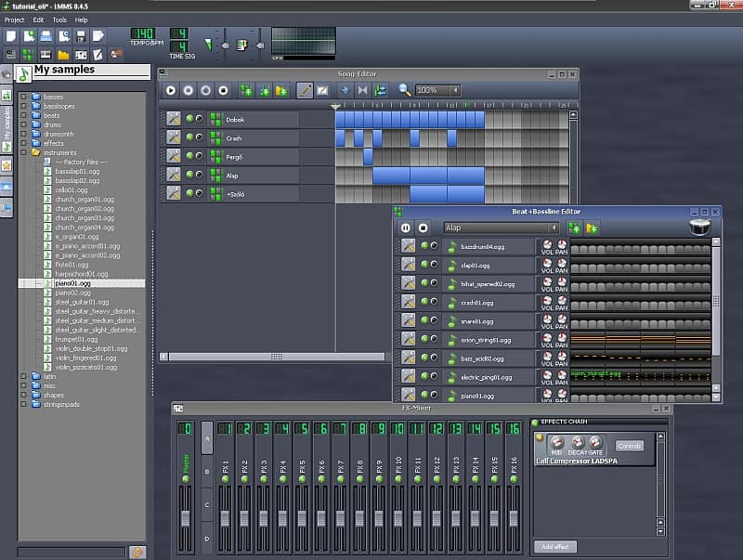Open the Dobok track settings tool icon
Viewport: 743px width, 560px height.
[173, 119]
